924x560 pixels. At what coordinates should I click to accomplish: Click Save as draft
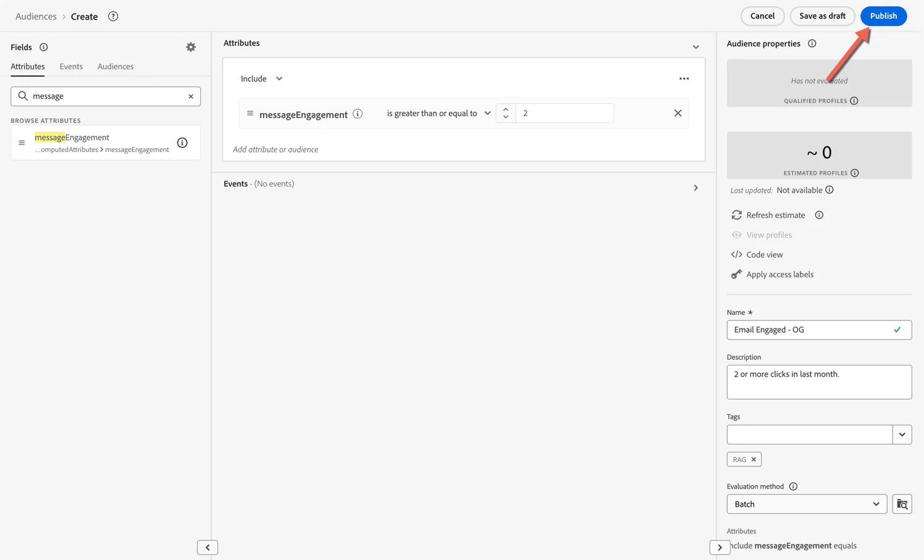[x=822, y=16]
